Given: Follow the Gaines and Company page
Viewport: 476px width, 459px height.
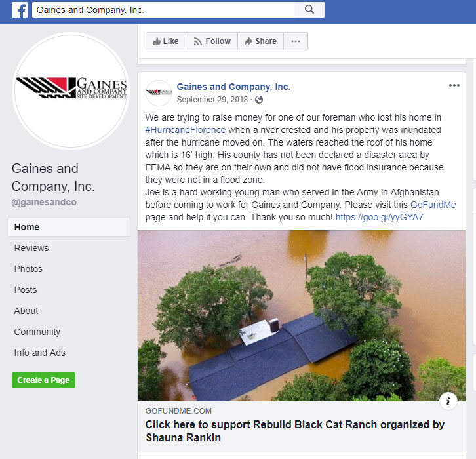Looking at the screenshot, I should pos(212,41).
